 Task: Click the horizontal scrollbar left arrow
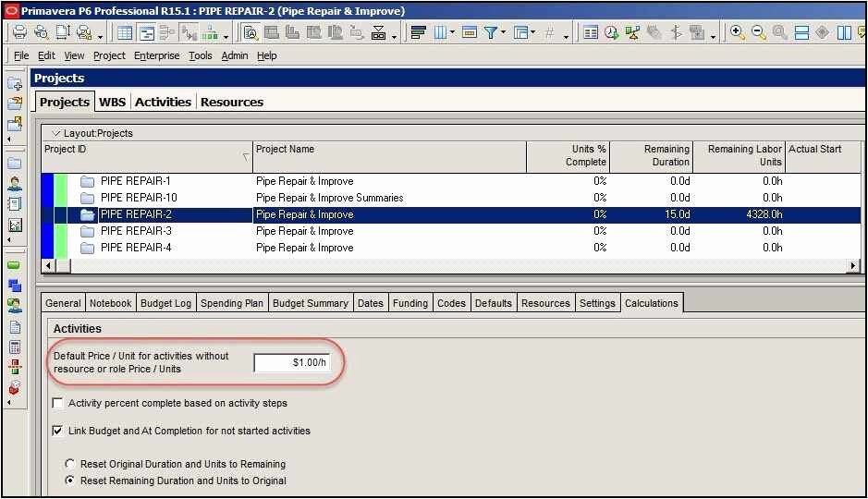tap(49, 266)
